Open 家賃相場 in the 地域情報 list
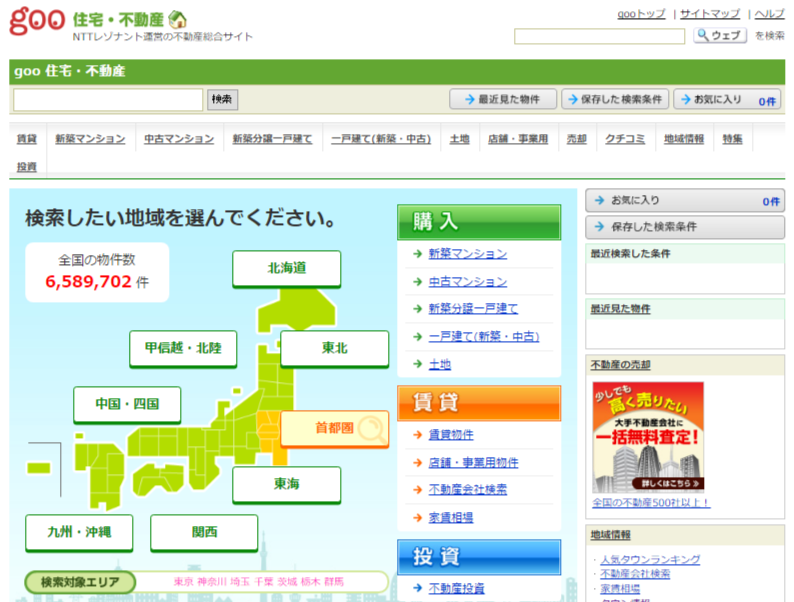This screenshot has width=794, height=602. (x=620, y=588)
